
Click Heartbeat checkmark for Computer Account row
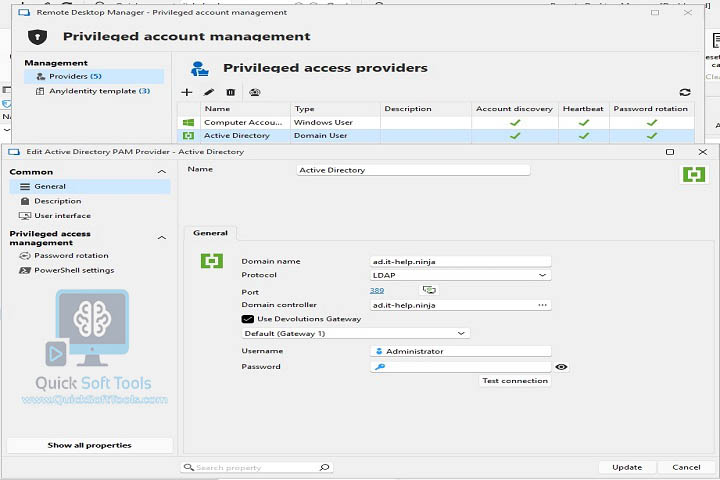[584, 123]
